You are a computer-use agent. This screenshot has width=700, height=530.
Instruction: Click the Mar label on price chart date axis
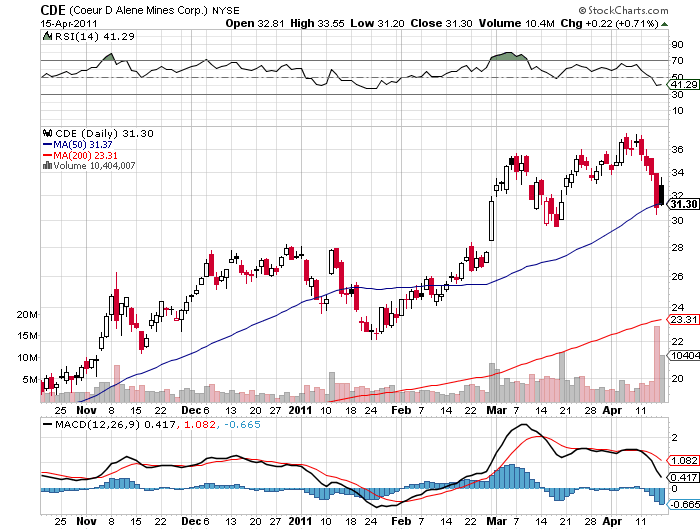tap(496, 410)
